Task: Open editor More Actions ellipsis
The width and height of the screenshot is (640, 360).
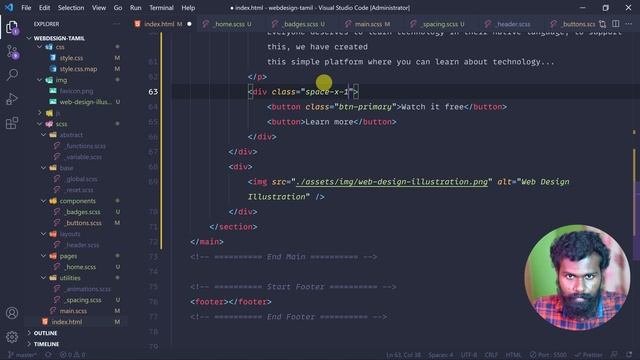Action: click(629, 24)
